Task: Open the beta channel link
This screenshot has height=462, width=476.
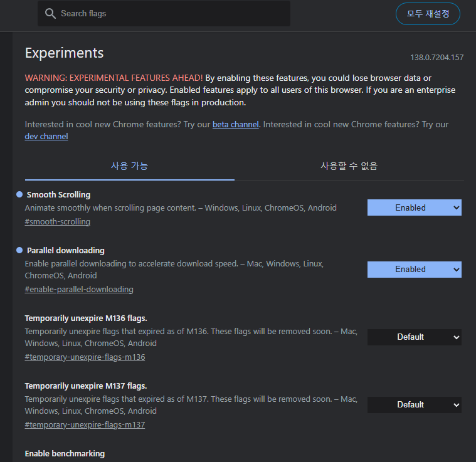Action: coord(236,124)
